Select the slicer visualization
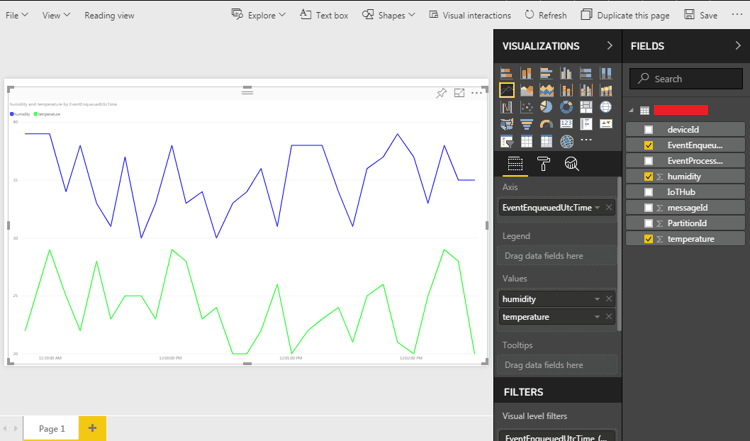This screenshot has width=750, height=441. 507,142
